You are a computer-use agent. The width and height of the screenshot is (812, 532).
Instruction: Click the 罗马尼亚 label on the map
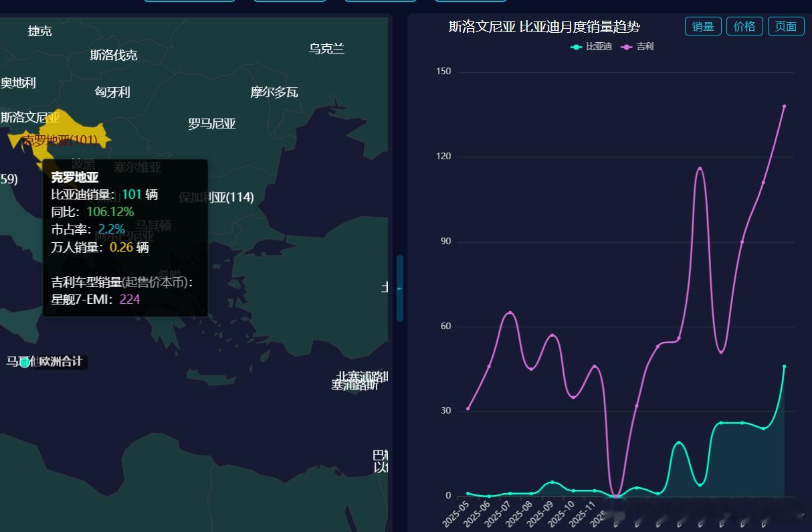point(212,124)
